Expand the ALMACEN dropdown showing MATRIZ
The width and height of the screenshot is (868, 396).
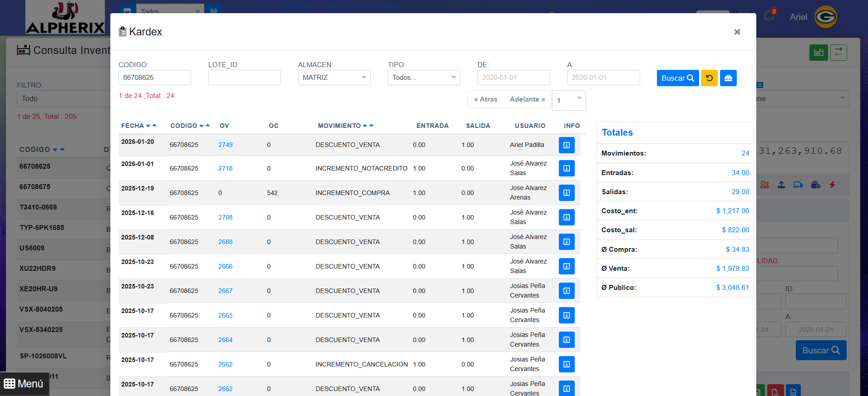334,78
